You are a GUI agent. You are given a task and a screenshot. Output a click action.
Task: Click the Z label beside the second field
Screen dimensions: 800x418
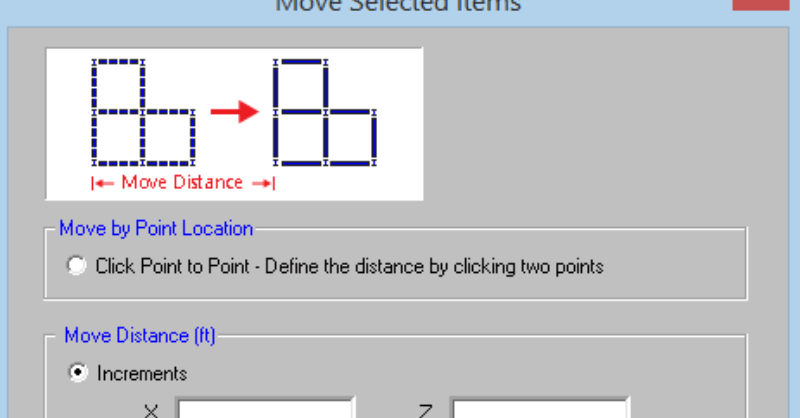tap(428, 410)
